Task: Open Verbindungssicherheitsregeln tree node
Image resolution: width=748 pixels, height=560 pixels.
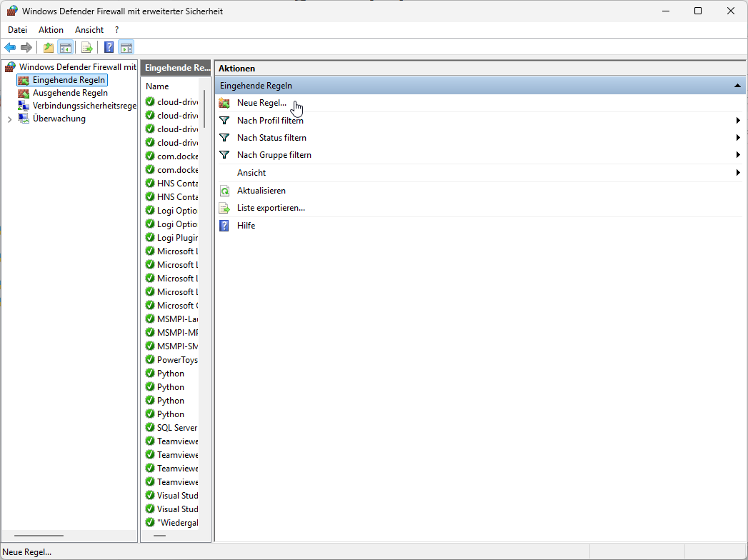Action: click(x=84, y=106)
